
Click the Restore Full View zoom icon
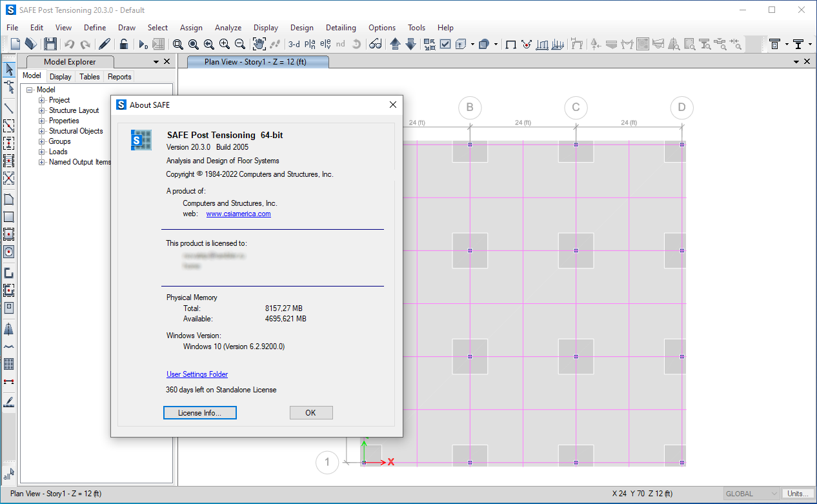point(194,44)
